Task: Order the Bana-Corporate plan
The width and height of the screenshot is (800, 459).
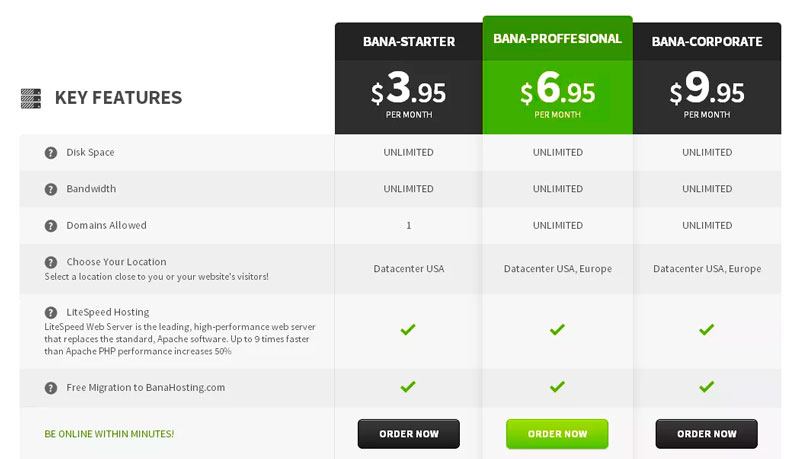Action: point(707,434)
